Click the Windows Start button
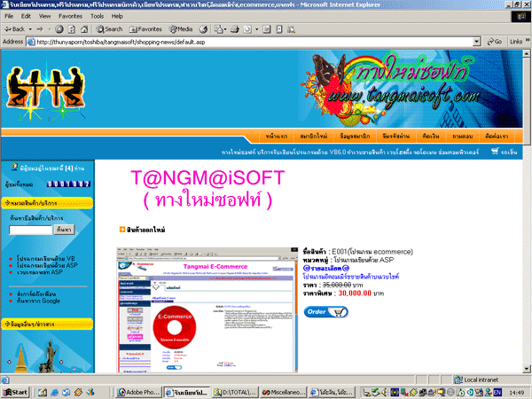This screenshot has height=399, width=532. pyautogui.click(x=15, y=393)
